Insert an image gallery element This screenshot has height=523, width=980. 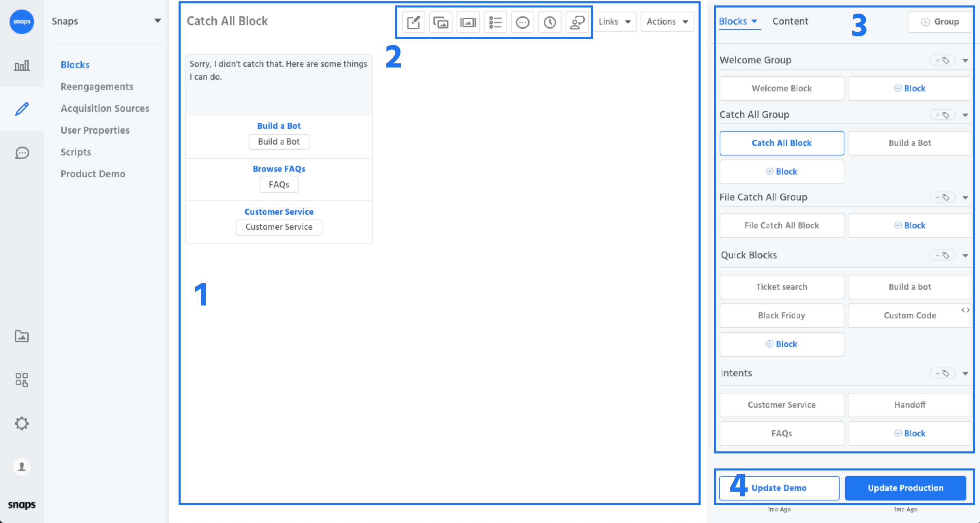click(441, 22)
